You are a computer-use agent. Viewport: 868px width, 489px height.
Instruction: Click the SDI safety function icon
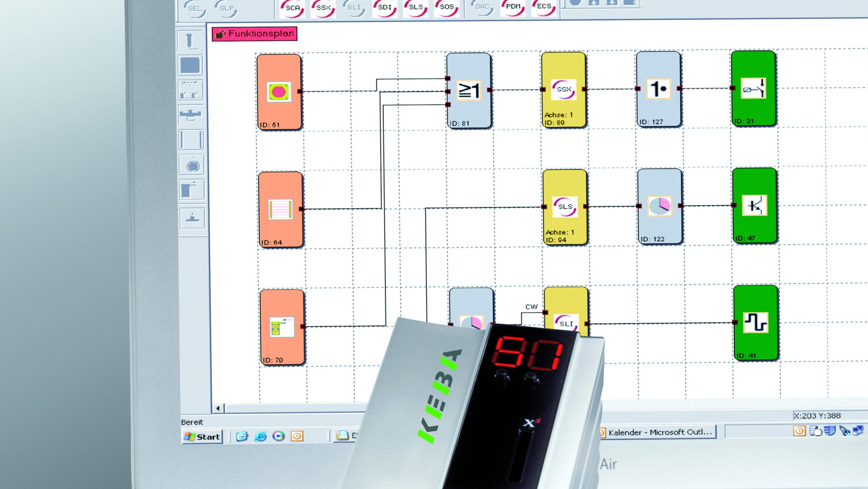(x=384, y=8)
